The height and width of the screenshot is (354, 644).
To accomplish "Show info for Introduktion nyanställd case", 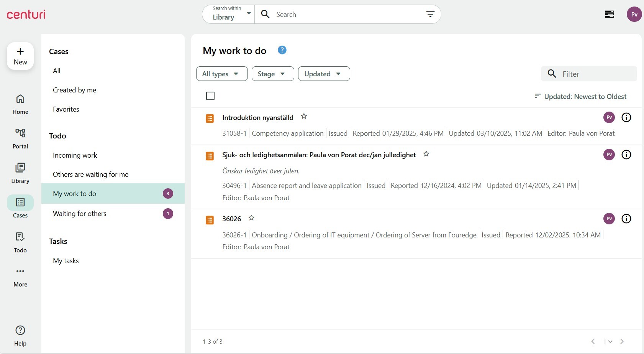I will point(626,117).
